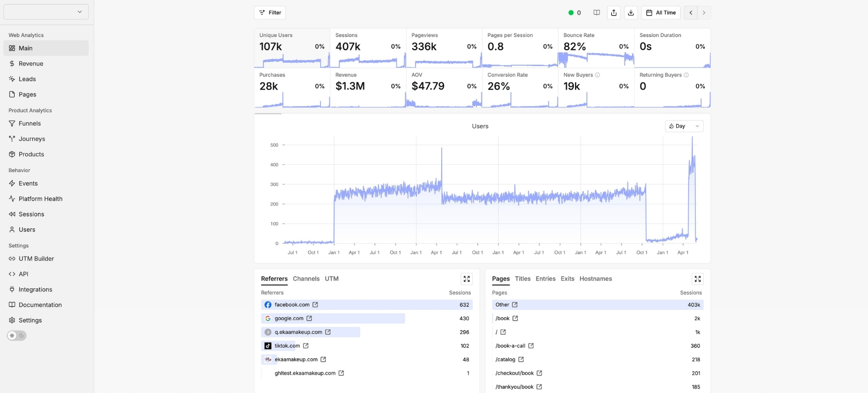This screenshot has width=868, height=393.
Task: Click the share icon in the top toolbar
Action: (x=614, y=13)
